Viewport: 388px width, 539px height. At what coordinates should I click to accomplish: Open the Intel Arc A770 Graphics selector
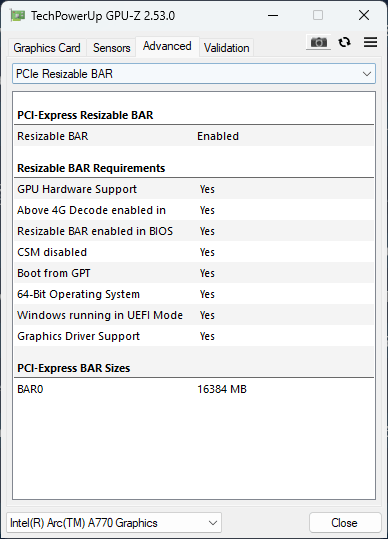[x=114, y=523]
